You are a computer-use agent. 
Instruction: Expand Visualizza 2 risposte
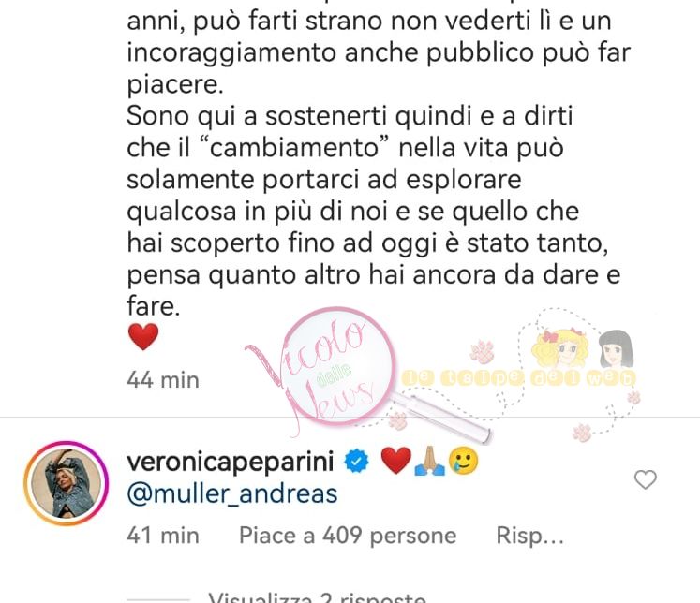point(317,597)
